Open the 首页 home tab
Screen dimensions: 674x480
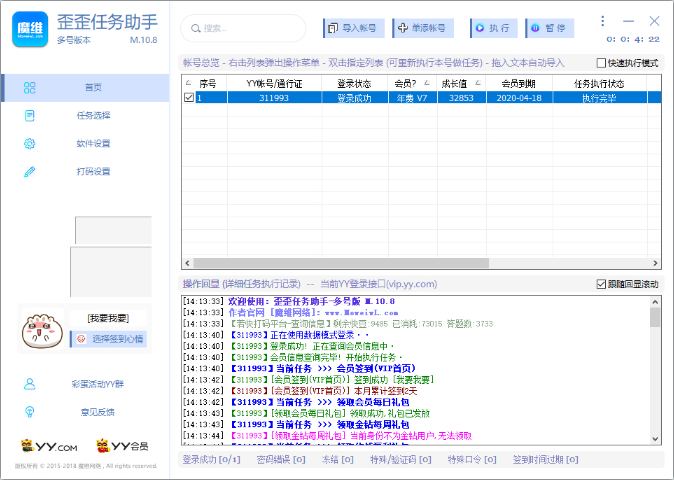pyautogui.click(x=85, y=88)
